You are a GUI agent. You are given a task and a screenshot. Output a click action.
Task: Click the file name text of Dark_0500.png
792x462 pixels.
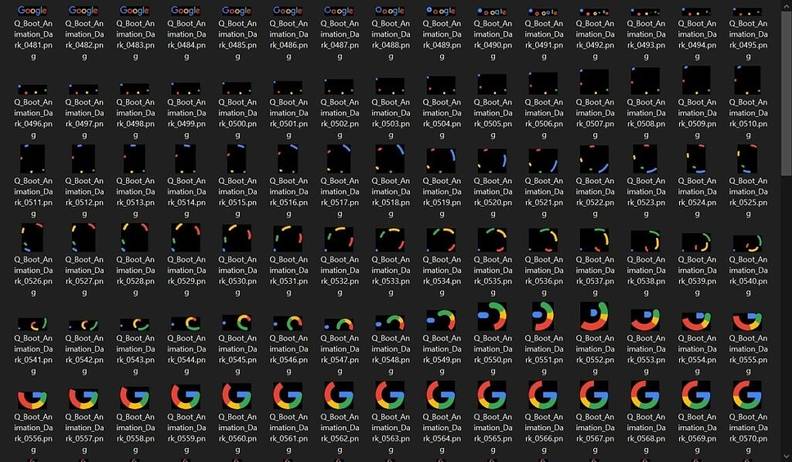(x=237, y=119)
